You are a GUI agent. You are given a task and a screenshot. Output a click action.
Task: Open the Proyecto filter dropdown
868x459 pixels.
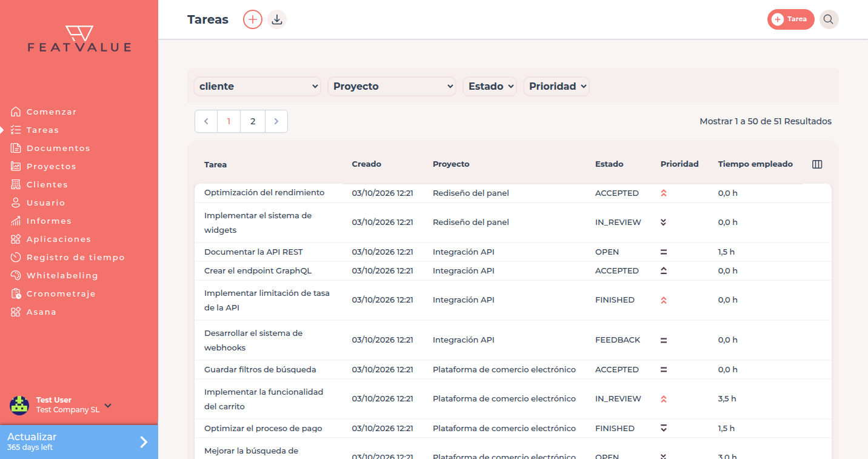(392, 86)
